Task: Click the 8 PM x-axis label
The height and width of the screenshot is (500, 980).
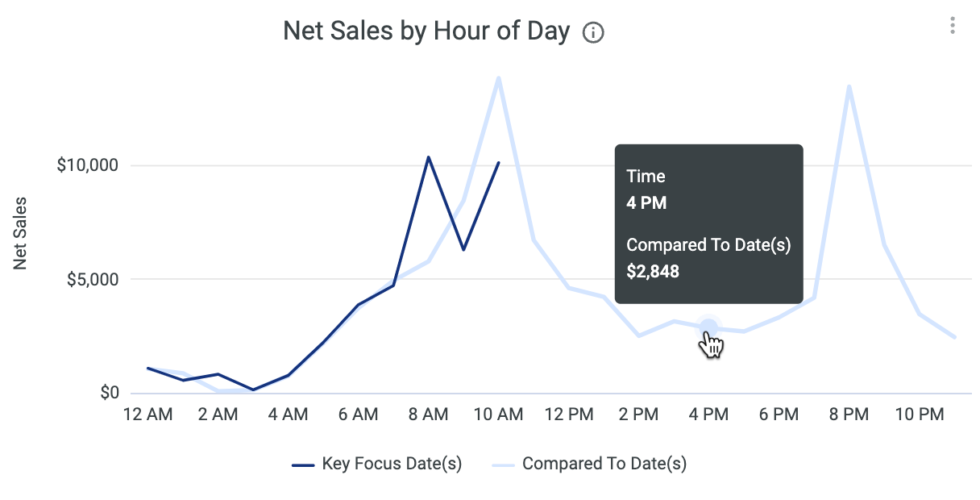Action: 849,415
